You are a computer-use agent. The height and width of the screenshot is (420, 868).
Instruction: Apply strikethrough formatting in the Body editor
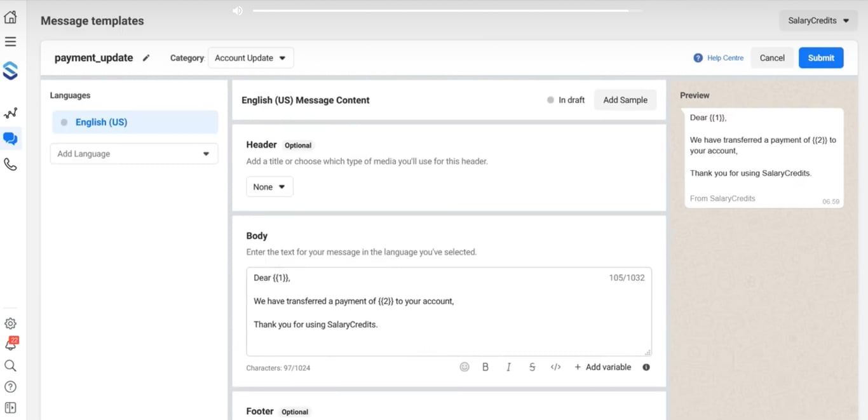tap(532, 367)
